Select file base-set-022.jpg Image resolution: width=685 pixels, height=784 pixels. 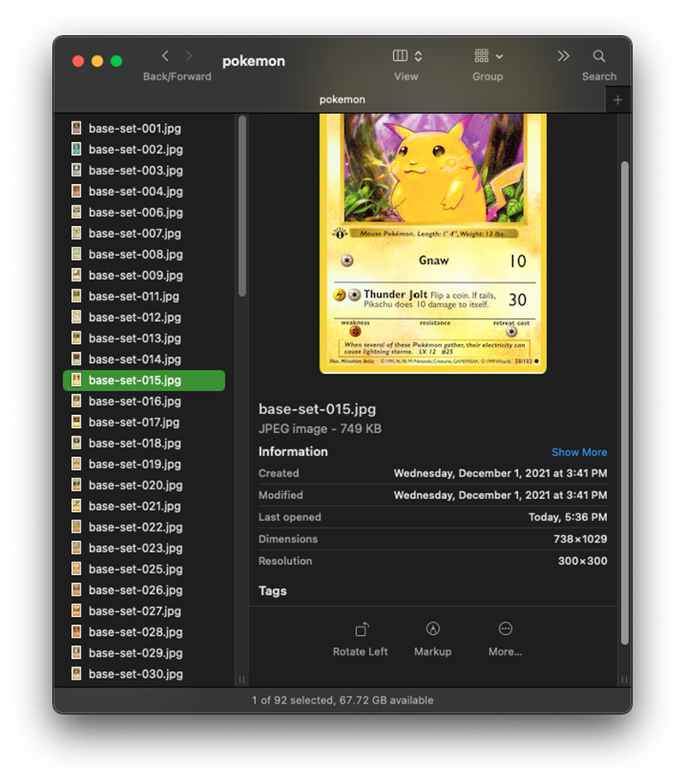(144, 527)
